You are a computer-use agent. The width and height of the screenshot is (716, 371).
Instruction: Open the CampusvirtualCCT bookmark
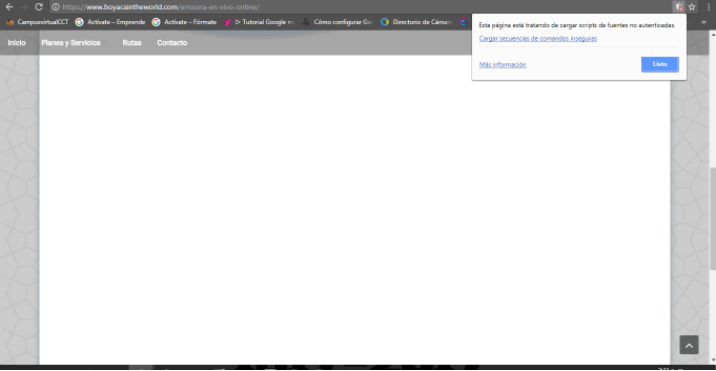37,21
